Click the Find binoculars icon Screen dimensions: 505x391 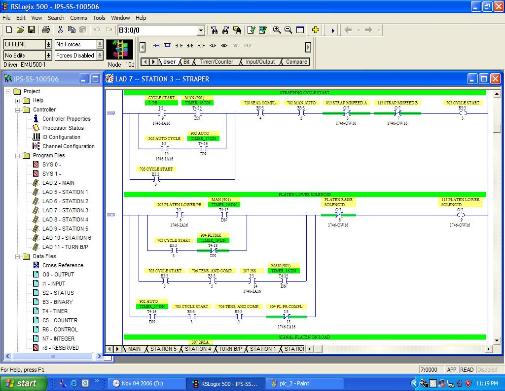point(214,30)
